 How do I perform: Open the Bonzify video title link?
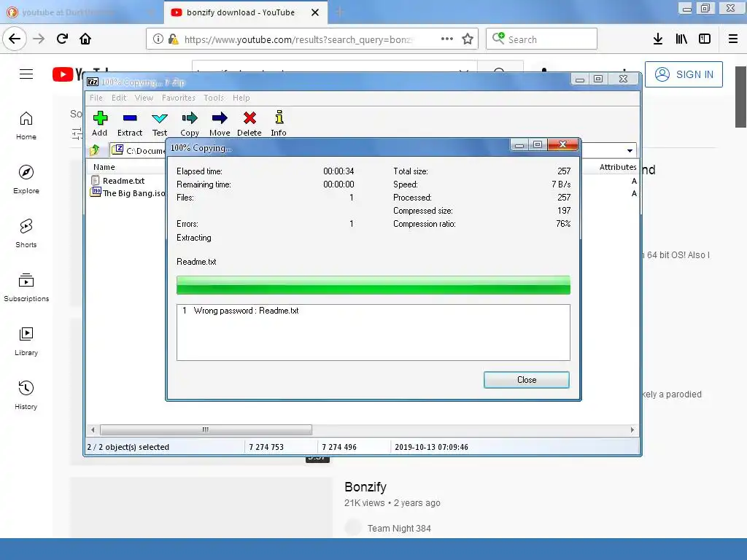point(365,487)
